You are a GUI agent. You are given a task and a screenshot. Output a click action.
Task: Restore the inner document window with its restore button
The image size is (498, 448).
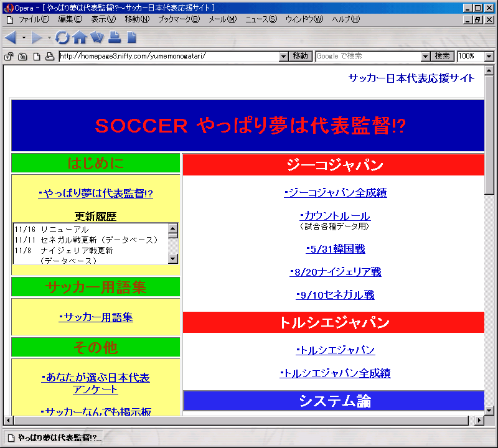pyautogui.click(x=477, y=20)
